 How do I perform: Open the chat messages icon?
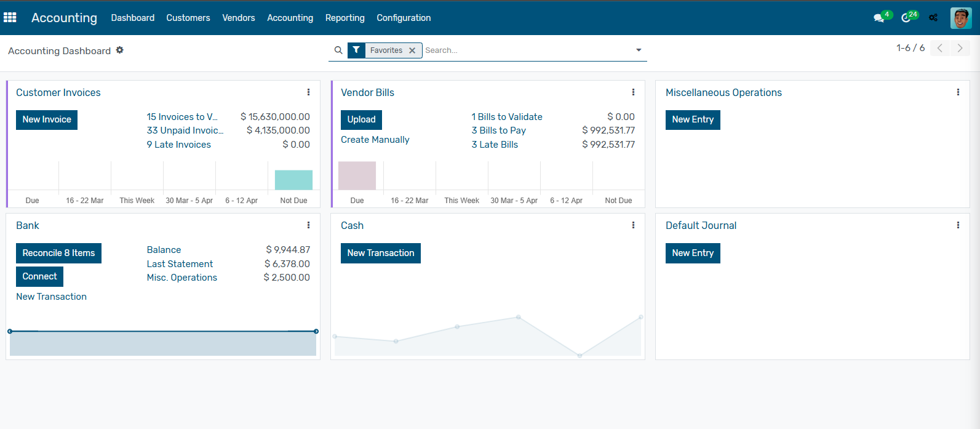pyautogui.click(x=879, y=18)
